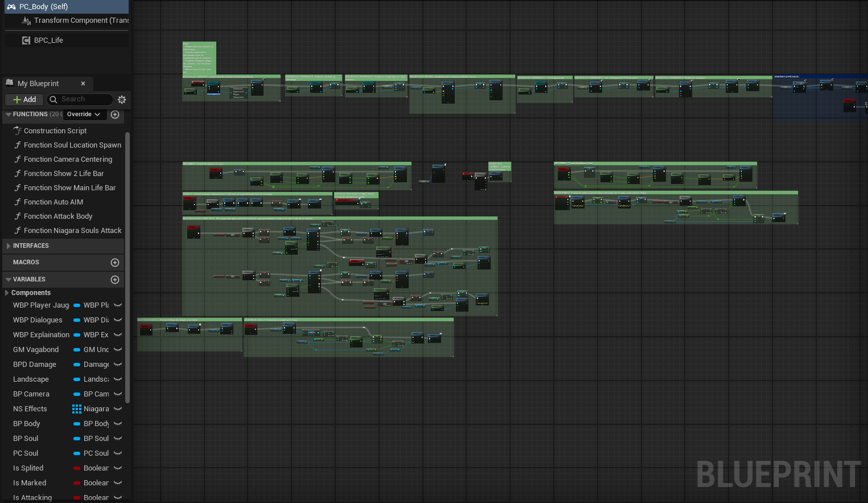Viewport: 868px width, 503px height.
Task: Add a new macro with plus icon
Action: (115, 263)
